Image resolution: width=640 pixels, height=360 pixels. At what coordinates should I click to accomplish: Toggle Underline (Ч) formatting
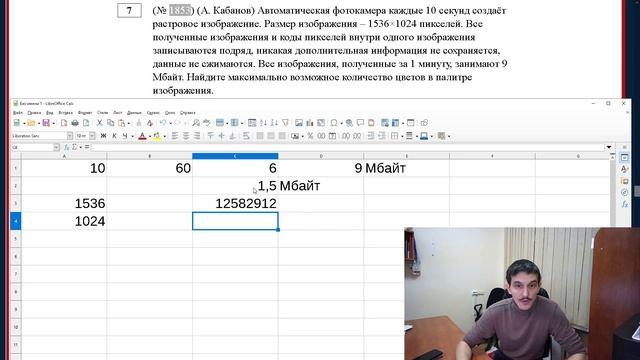point(125,136)
